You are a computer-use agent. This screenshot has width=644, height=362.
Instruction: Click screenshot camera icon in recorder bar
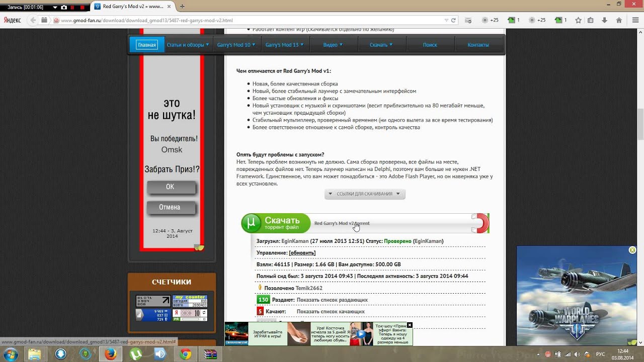point(64,7)
